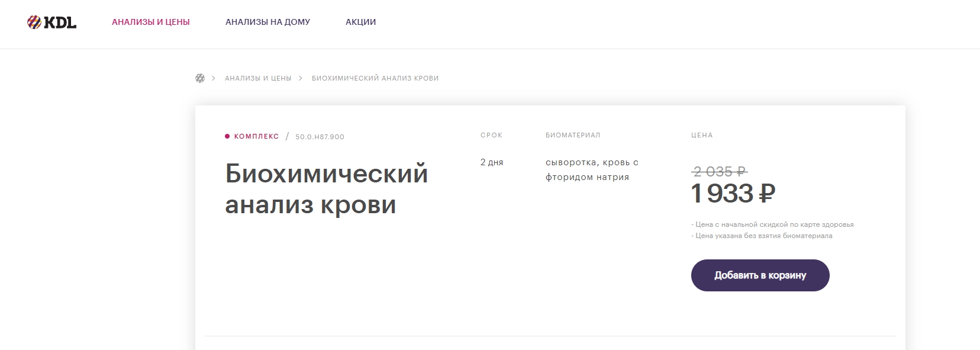Click the КОМПЛЕКС category label
980x350 pixels.
(x=256, y=137)
